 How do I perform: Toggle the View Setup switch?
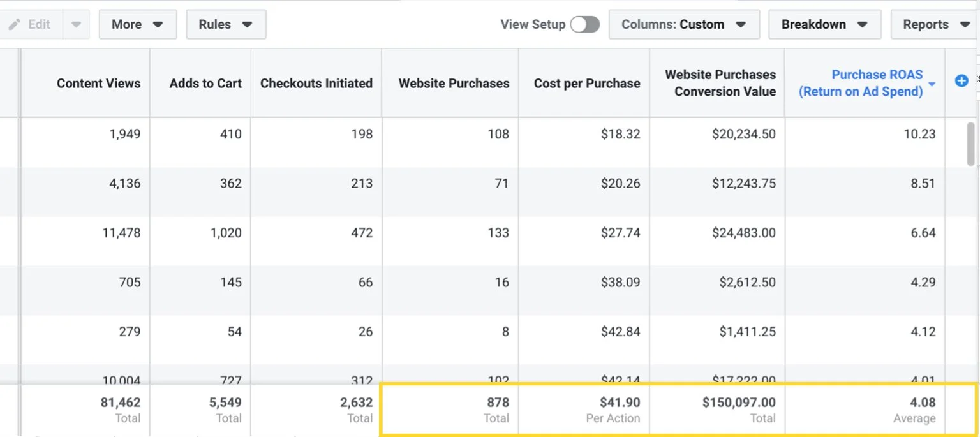click(x=584, y=24)
